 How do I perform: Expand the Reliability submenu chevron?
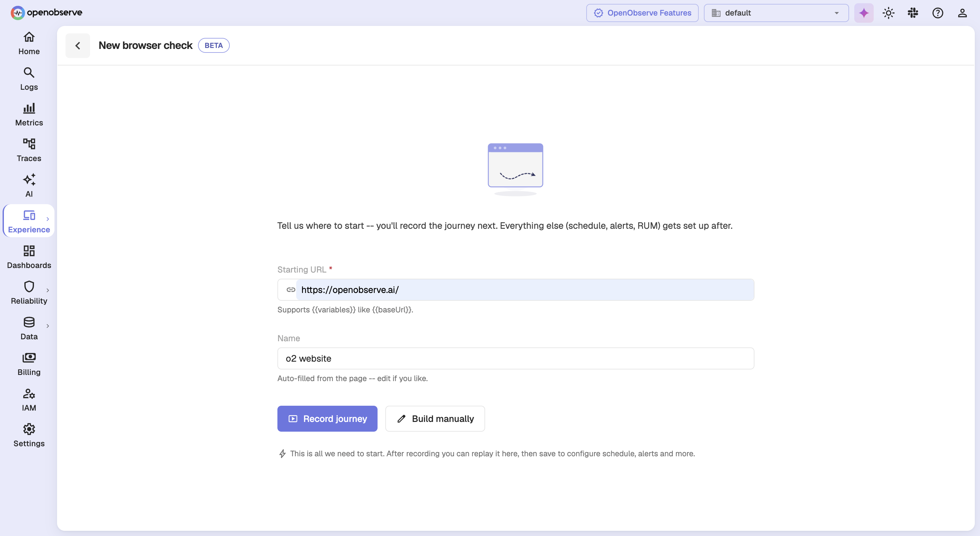click(x=48, y=290)
